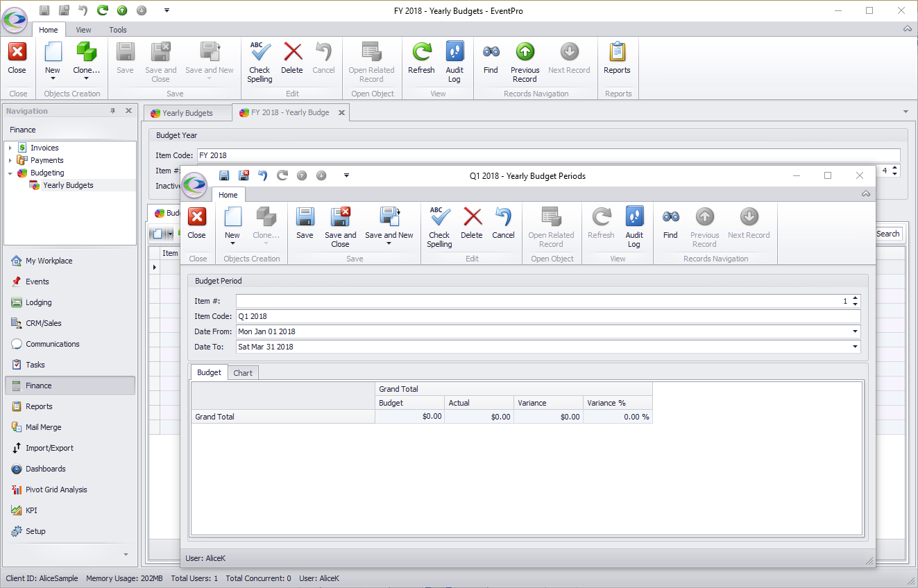Go to Previous Record in main ribbon
918x588 pixels.
[525, 62]
